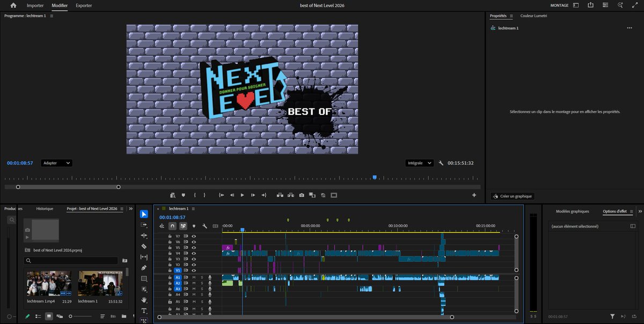
Task: Click the MONTAGE workspace label
Action: pos(559,5)
